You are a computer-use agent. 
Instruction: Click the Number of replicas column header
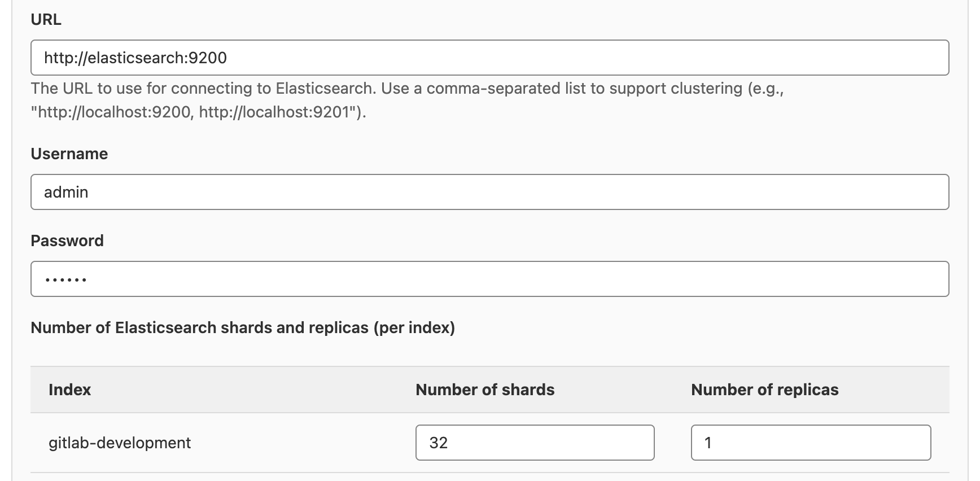click(x=764, y=389)
